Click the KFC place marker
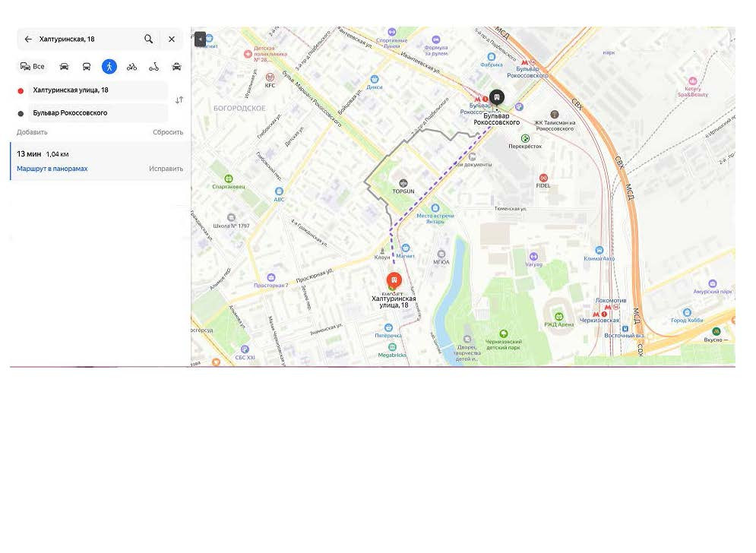 coord(270,77)
